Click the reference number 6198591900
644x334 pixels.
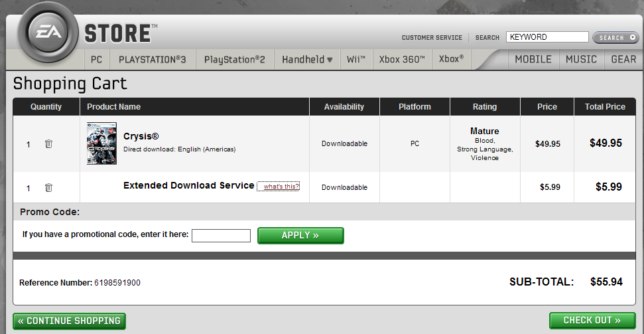117,283
